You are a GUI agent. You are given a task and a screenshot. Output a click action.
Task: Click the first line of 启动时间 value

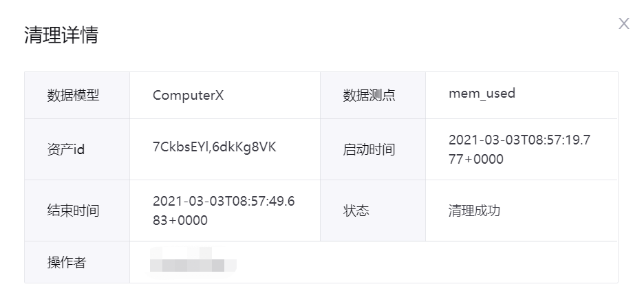(519, 140)
